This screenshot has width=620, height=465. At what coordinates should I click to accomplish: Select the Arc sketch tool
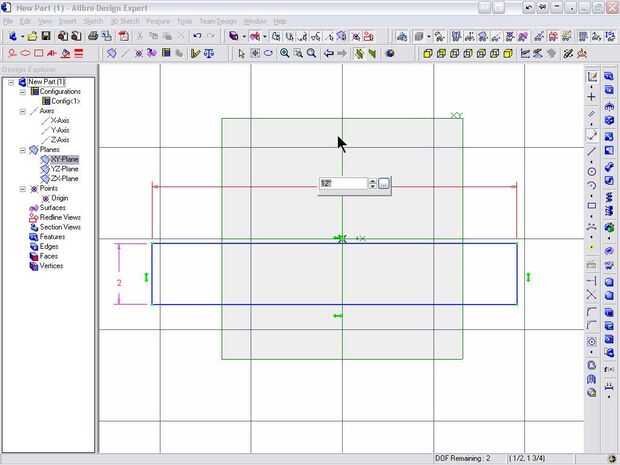[592, 185]
